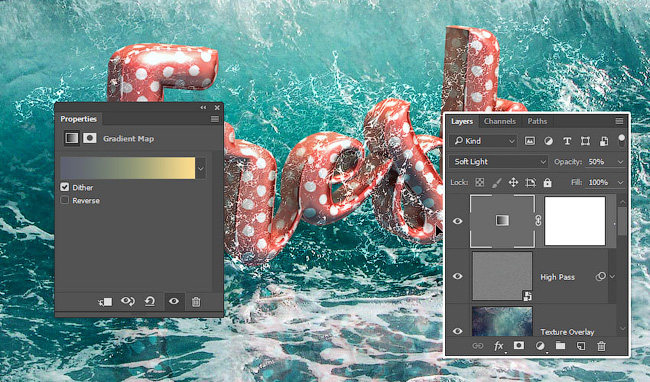This screenshot has width=650, height=382.
Task: Lock image pixels brush icon
Action: [497, 182]
